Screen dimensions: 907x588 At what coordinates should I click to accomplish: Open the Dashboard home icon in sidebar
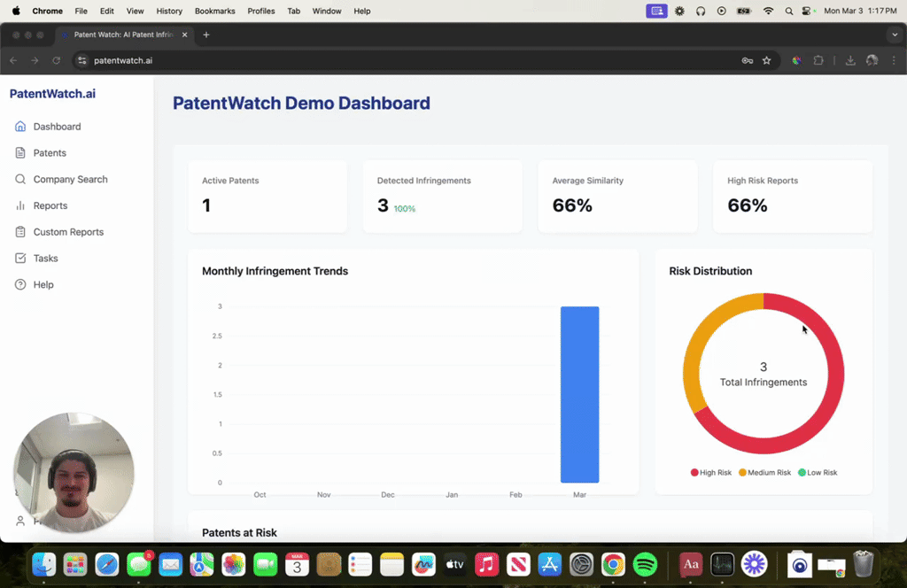[x=20, y=126]
